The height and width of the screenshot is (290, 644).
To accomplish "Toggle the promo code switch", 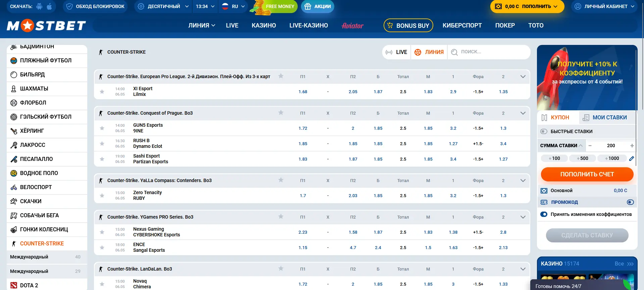I will point(630,202).
